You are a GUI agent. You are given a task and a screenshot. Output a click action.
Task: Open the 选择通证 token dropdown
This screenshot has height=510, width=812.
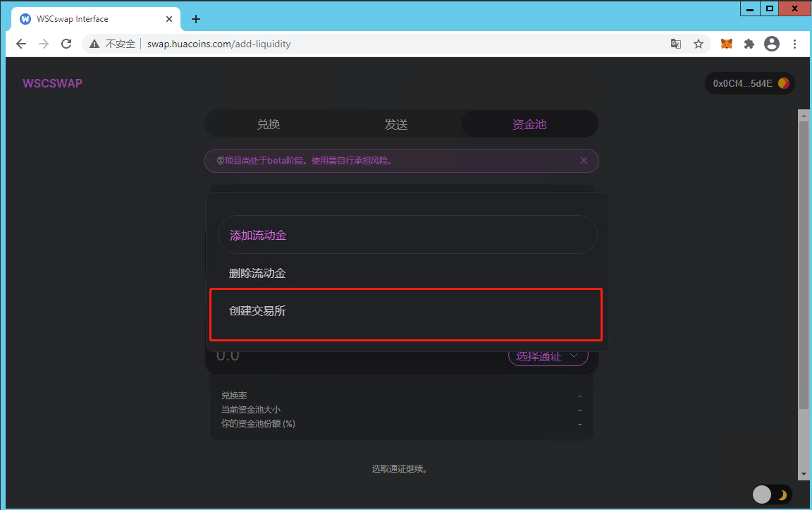[x=548, y=356]
